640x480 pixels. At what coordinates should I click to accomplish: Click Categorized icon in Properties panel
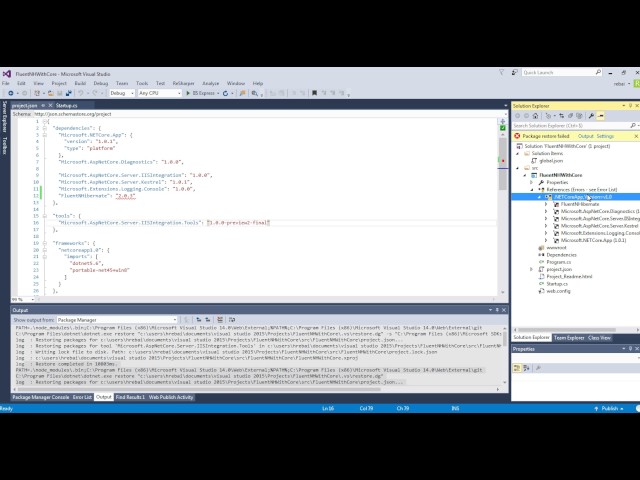click(x=517, y=368)
